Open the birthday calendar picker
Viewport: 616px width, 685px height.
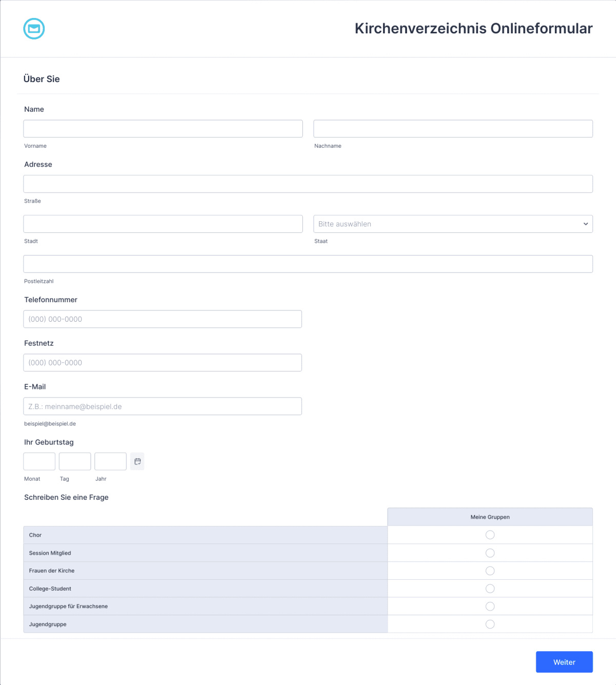(x=137, y=461)
